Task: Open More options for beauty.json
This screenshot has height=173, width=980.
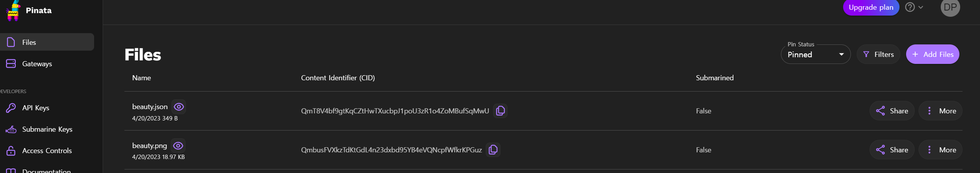Action: coord(940,111)
